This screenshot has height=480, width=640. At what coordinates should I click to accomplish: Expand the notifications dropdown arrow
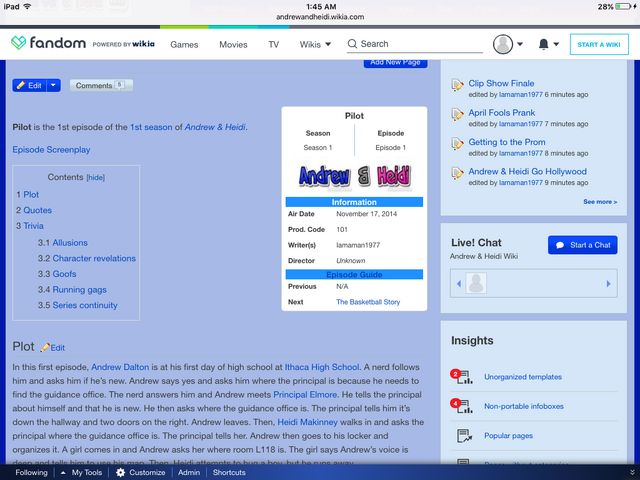[556, 44]
